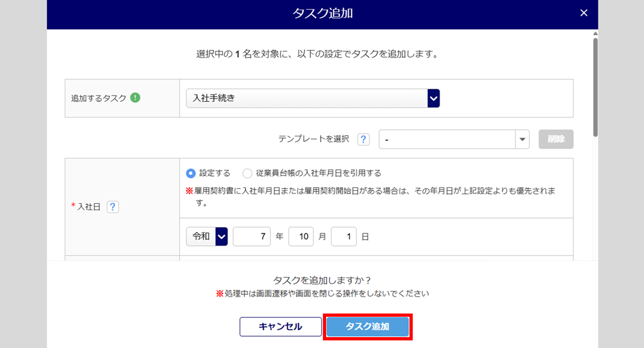Open the 入社日 question mark help

pyautogui.click(x=113, y=207)
